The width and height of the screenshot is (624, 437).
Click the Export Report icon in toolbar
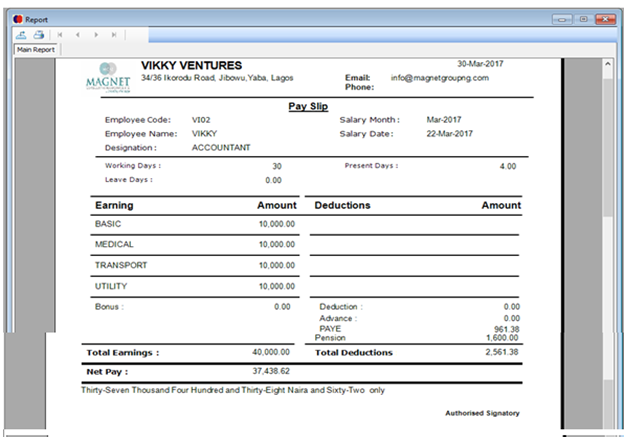[x=21, y=35]
